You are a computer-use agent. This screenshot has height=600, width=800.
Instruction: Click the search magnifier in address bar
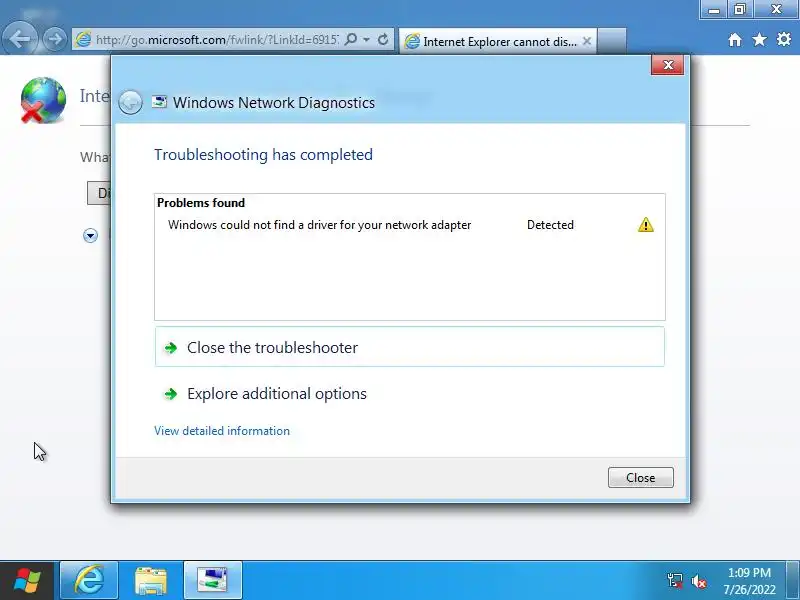point(351,39)
